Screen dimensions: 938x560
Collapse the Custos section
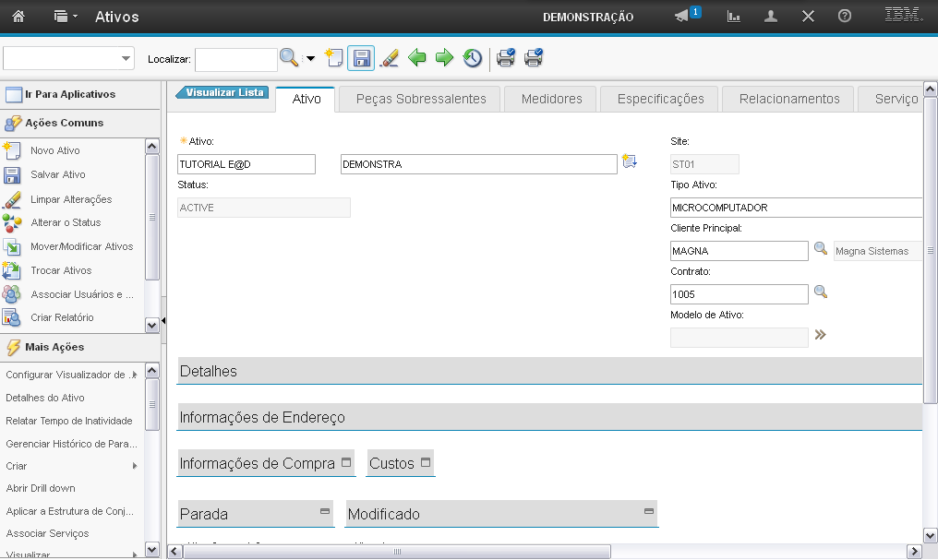tap(426, 462)
